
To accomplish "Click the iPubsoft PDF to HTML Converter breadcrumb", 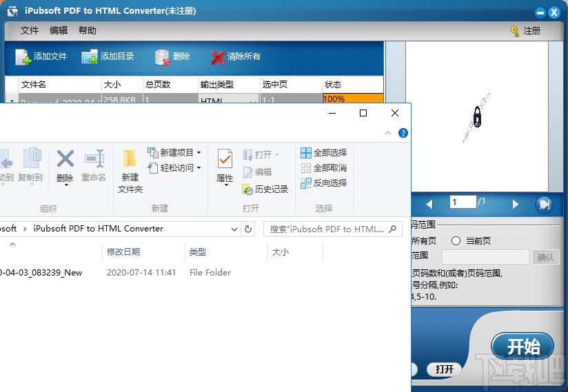I will coord(99,229).
